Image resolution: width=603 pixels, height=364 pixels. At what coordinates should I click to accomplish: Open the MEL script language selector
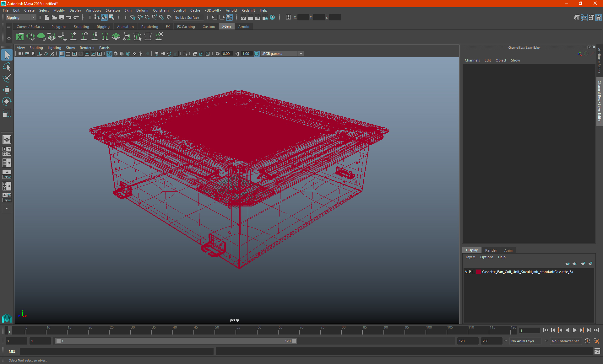click(12, 351)
